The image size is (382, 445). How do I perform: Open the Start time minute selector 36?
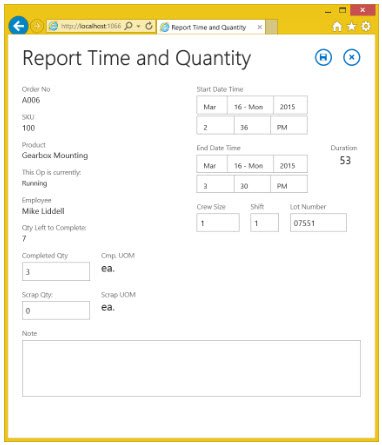tap(252, 125)
